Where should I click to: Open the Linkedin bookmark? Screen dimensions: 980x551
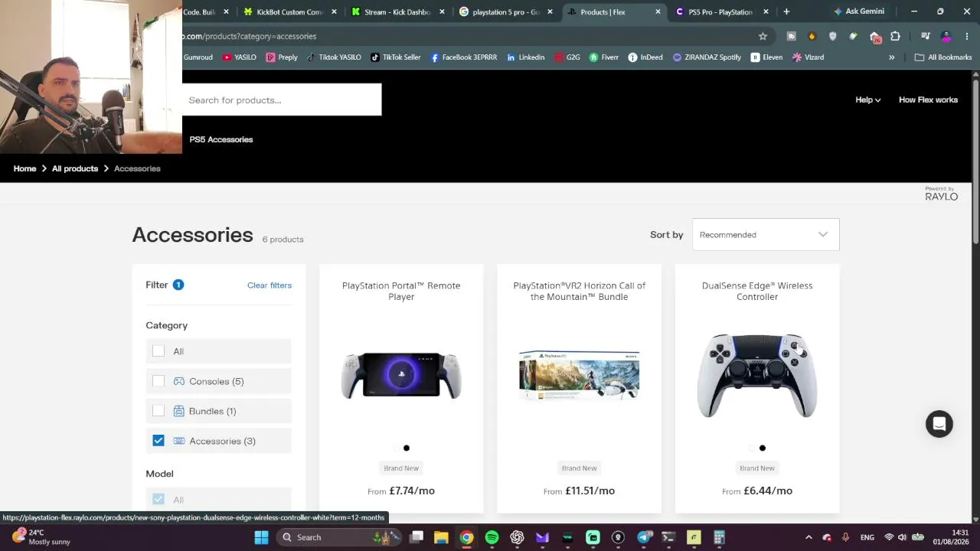(x=525, y=57)
